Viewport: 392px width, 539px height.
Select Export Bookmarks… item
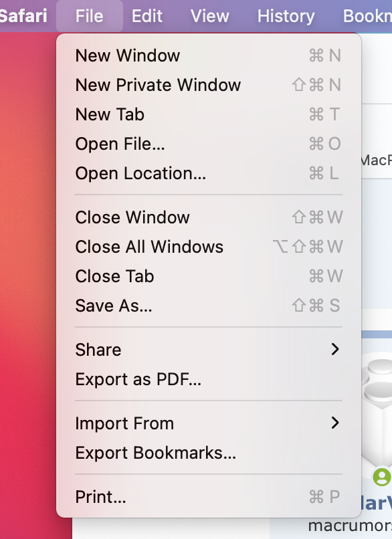click(209, 453)
